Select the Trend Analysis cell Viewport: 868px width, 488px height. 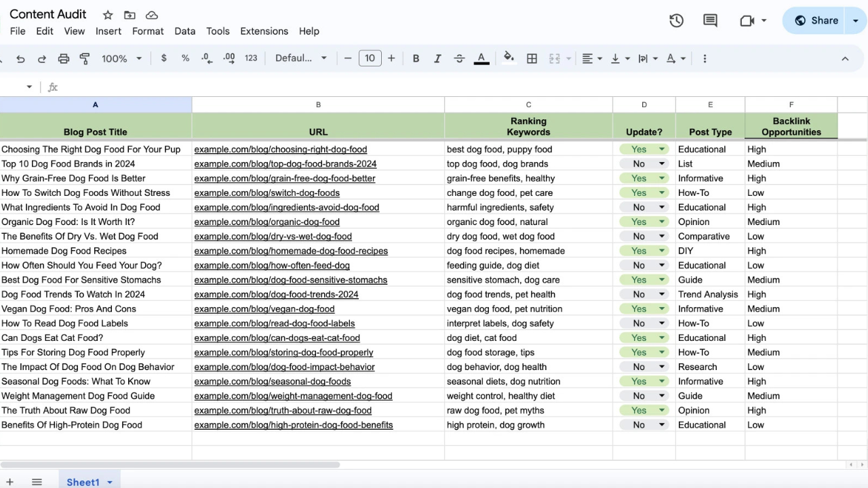pyautogui.click(x=710, y=294)
